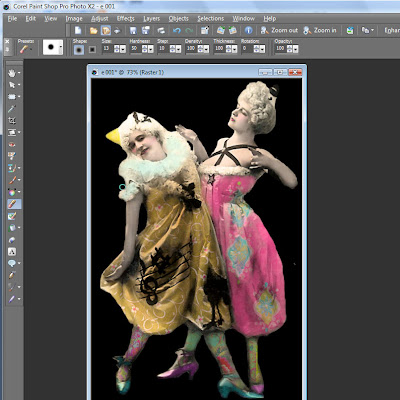Image resolution: width=400 pixels, height=400 pixels.
Task: Click the Save floppy disk icon
Action: (133, 31)
